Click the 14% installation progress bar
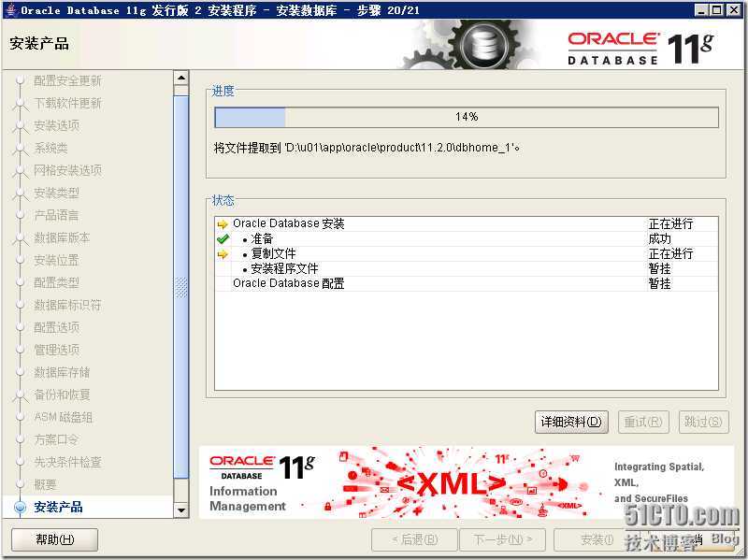Image resolution: width=748 pixels, height=560 pixels. [x=467, y=118]
